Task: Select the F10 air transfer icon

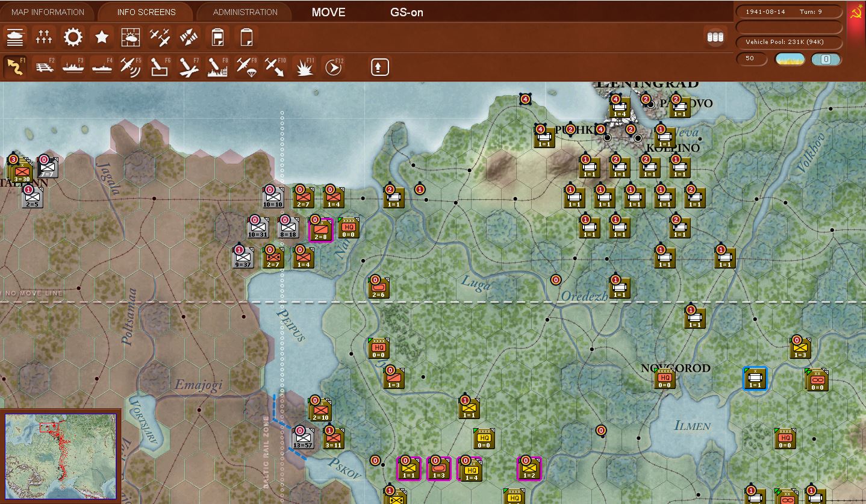Action: 275,67
